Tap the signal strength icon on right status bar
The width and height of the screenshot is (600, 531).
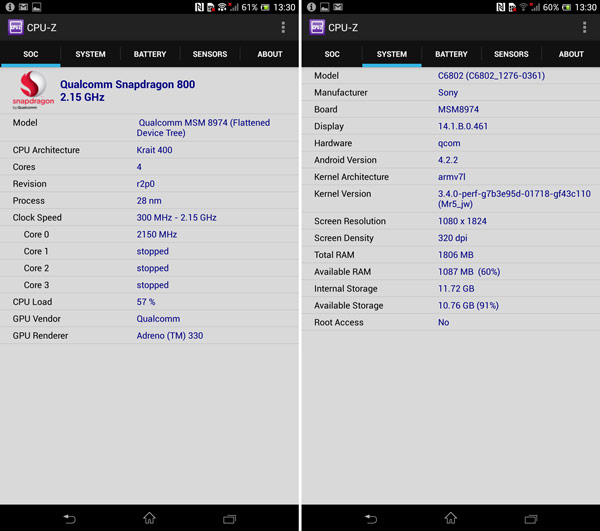click(x=535, y=7)
